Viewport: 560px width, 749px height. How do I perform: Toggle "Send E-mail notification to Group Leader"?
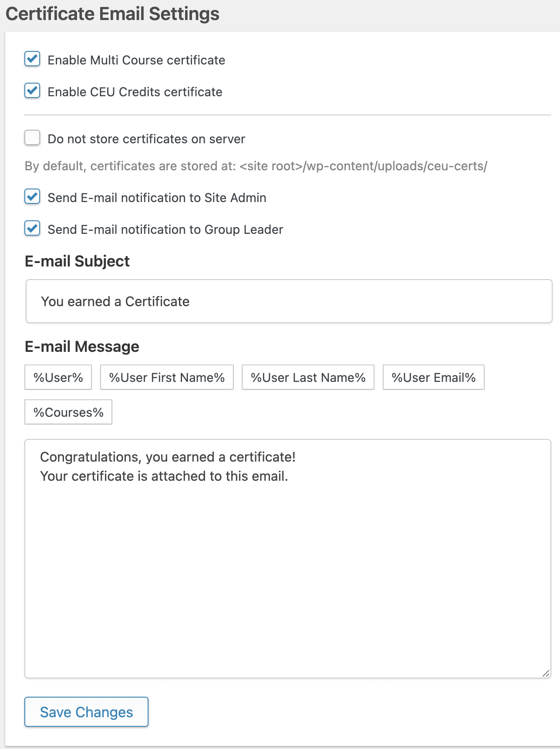coord(32,229)
